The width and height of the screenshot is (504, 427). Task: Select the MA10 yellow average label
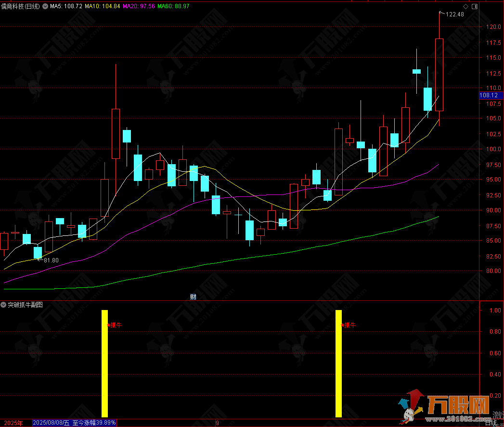click(x=103, y=6)
